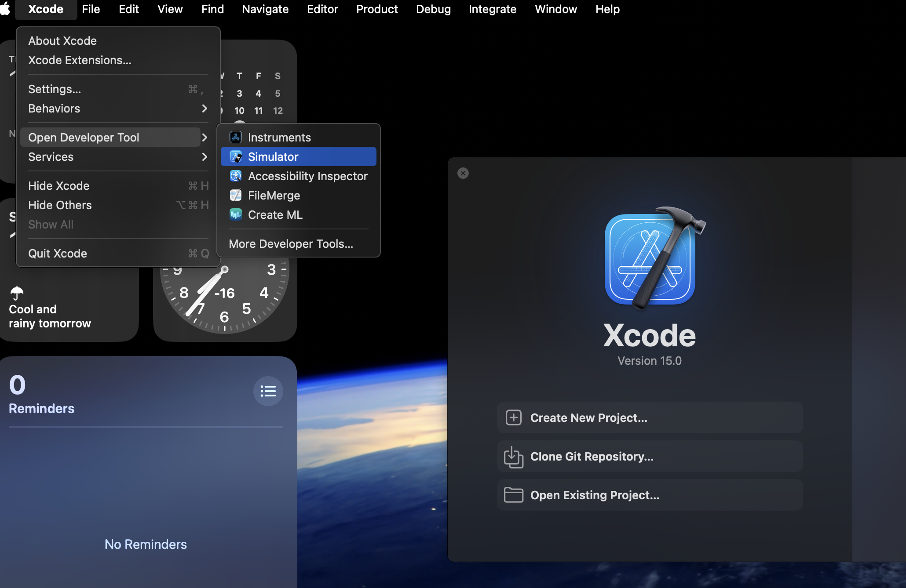Open the File menu

click(91, 9)
